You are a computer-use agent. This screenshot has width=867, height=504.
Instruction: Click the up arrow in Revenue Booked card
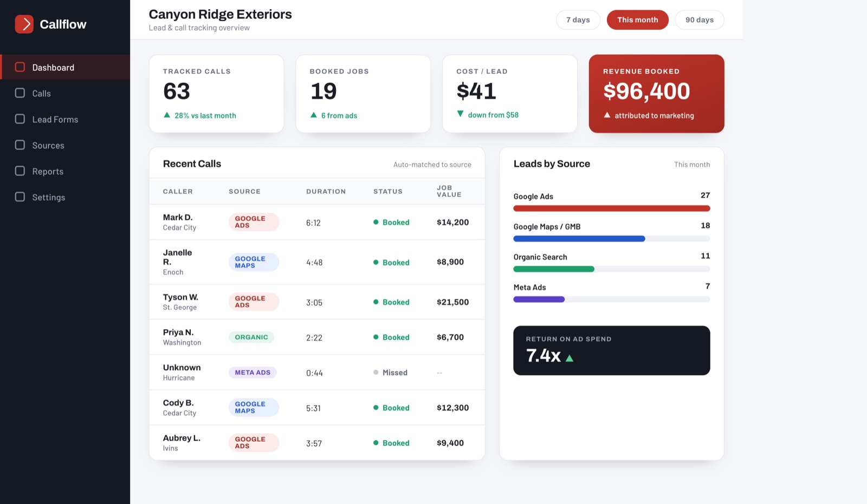[607, 115]
